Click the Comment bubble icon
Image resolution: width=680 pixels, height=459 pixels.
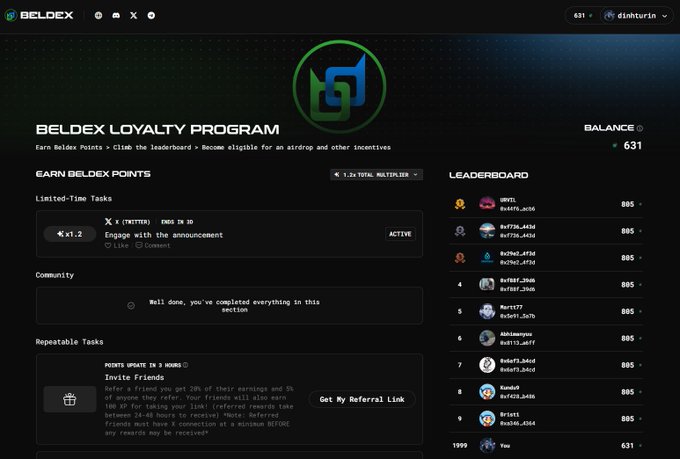click(139, 246)
